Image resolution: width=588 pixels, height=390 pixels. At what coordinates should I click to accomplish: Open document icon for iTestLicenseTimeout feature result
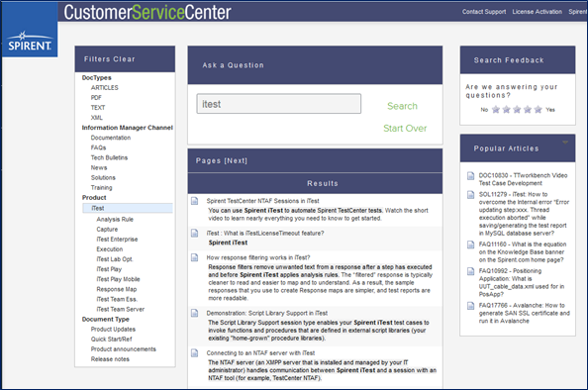195,234
